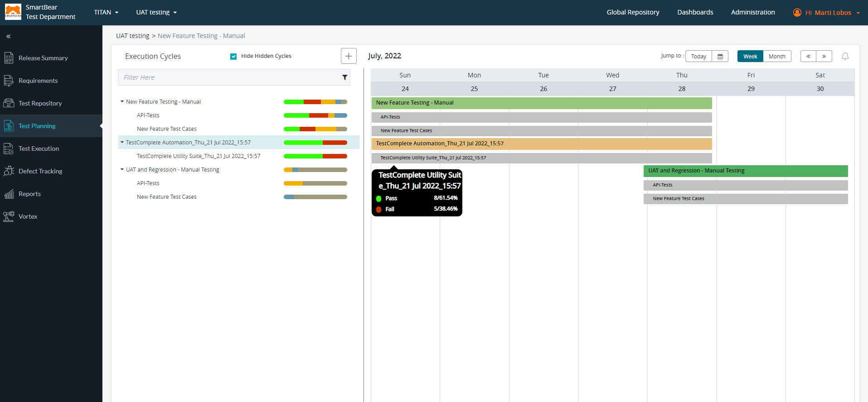The image size is (868, 402).
Task: Open Dashboards menu
Action: pos(695,12)
